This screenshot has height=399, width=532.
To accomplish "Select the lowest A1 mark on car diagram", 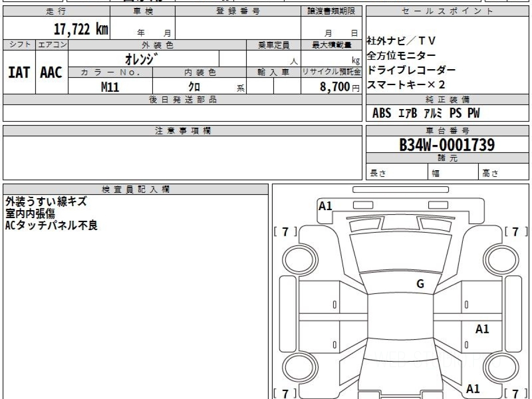I will (x=473, y=389).
